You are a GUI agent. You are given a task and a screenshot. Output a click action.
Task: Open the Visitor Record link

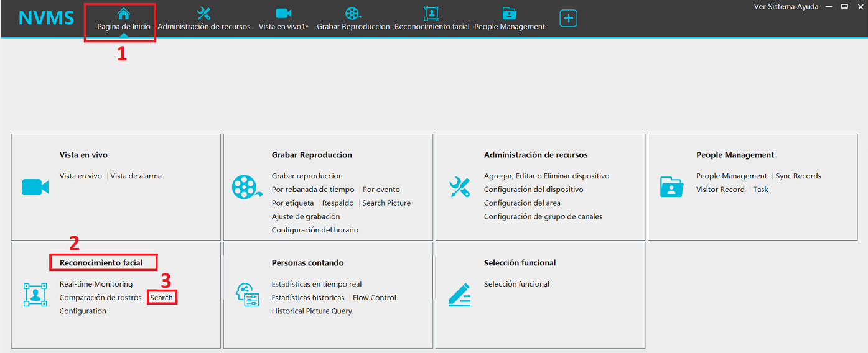tap(720, 190)
